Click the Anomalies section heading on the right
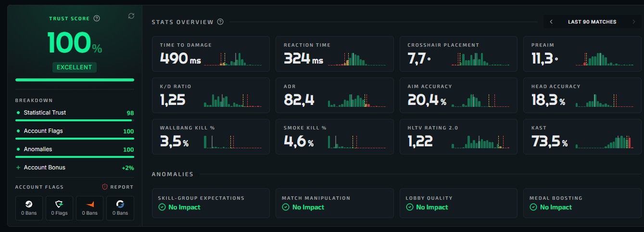 pos(173,174)
